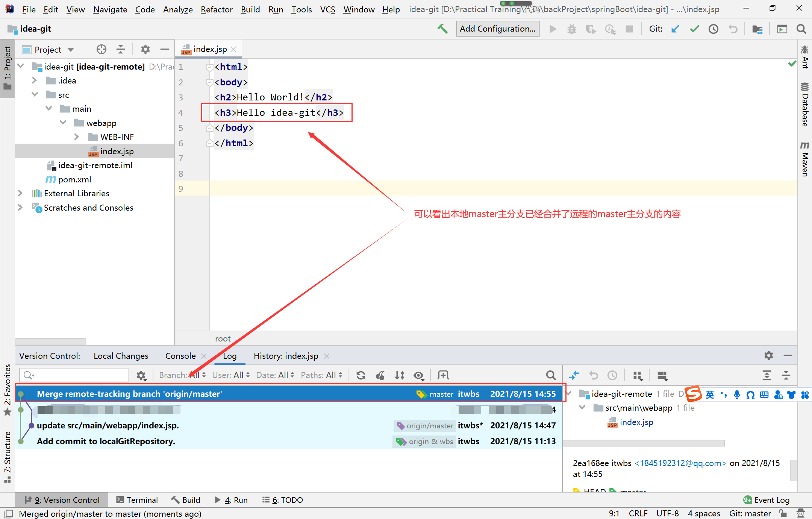This screenshot has width=812, height=519.
Task: Click the commit details vertical scrollbar
Action: (794, 470)
